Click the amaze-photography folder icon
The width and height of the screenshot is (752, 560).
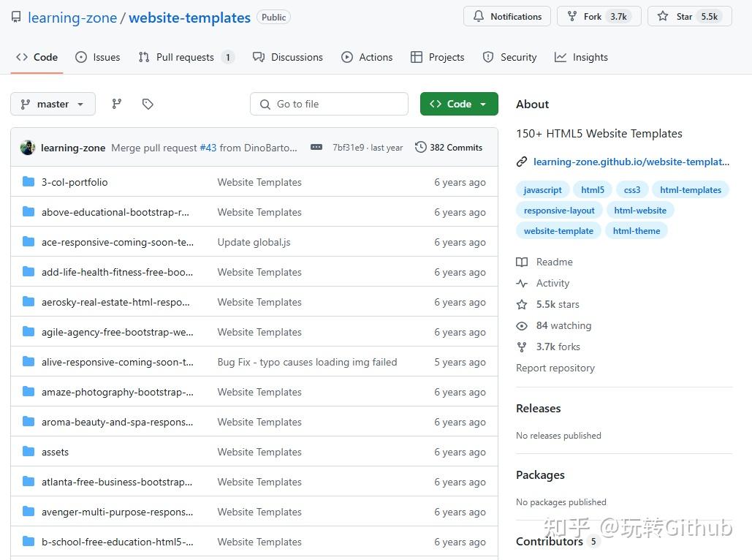point(29,391)
